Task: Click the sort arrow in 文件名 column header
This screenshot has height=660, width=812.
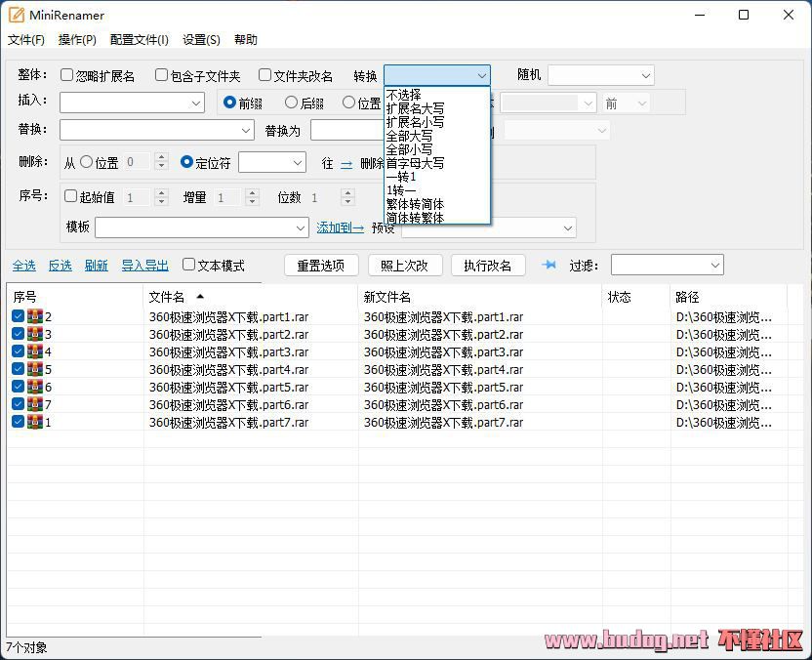Action: (200, 296)
